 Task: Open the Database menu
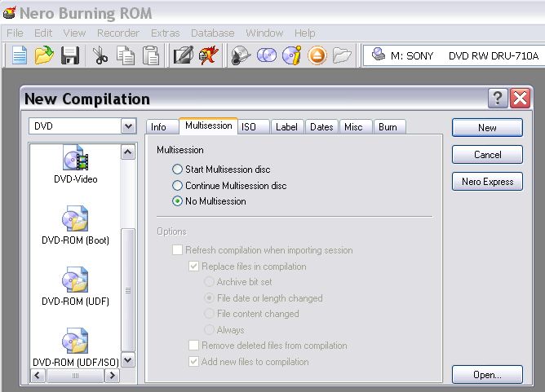click(x=212, y=33)
